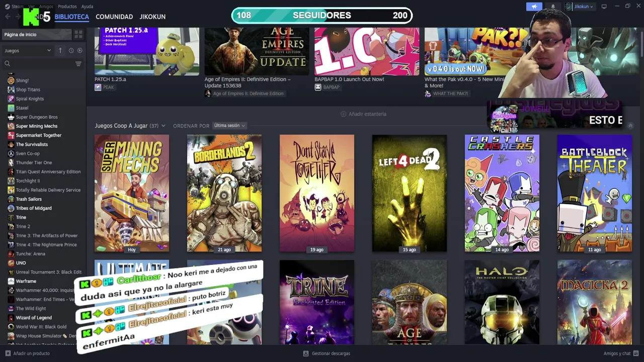Screen dimensions: 644x362
Task: Open the Trine Enchanted Edition cover
Action: coord(317,302)
